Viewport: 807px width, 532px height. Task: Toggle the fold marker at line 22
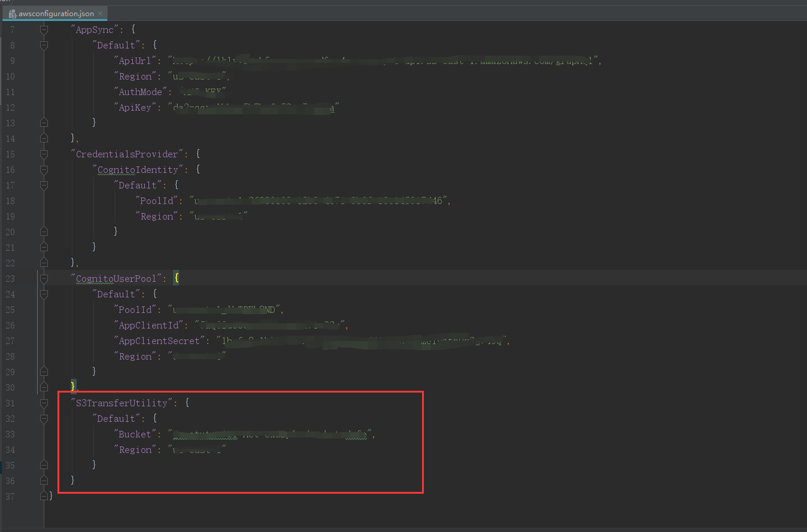[x=43, y=262]
